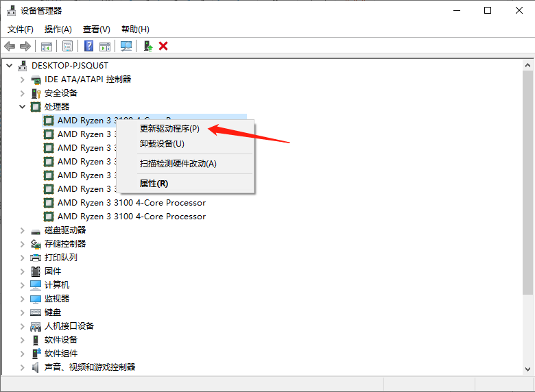Expand the 磁盘驱动器 node
This screenshot has width=535, height=392.
[x=23, y=230]
